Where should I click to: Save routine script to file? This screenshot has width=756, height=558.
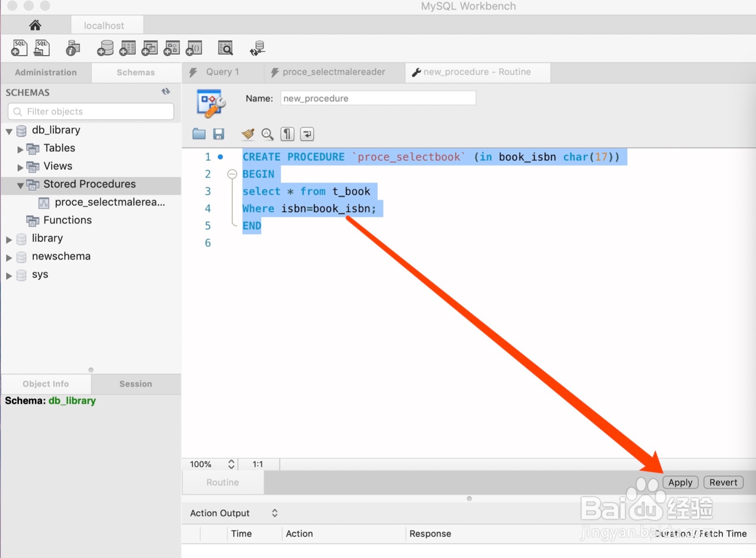218,134
